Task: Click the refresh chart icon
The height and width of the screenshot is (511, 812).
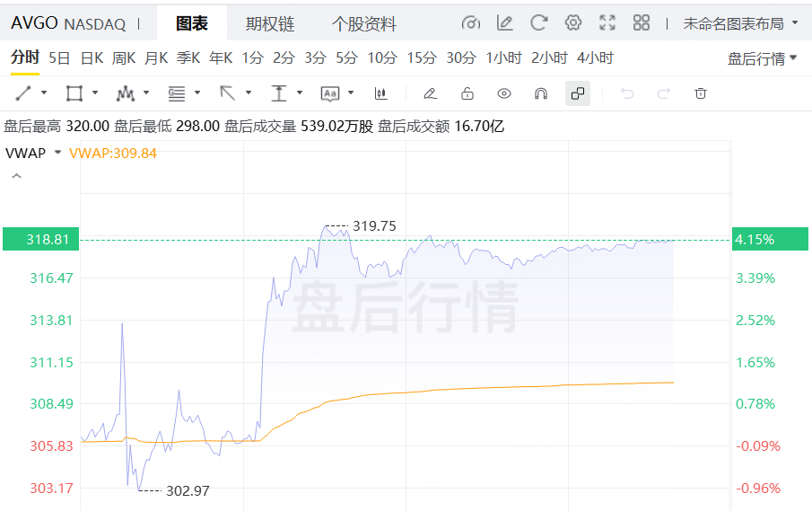Action: pyautogui.click(x=539, y=22)
